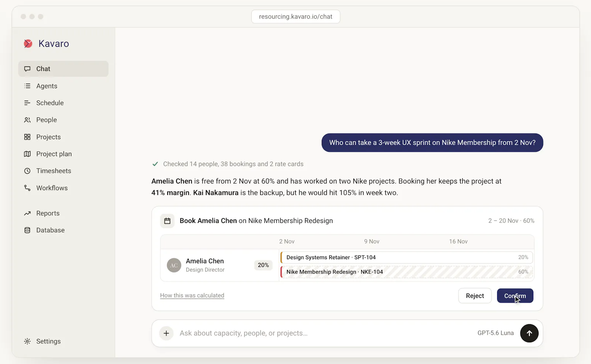Send message with the arrow button

pyautogui.click(x=529, y=333)
